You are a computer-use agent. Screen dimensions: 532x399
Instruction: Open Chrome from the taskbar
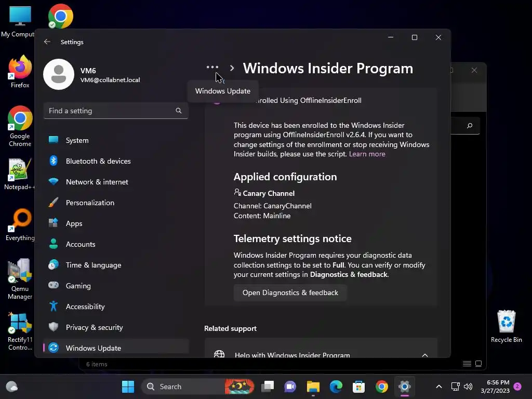[x=382, y=387]
